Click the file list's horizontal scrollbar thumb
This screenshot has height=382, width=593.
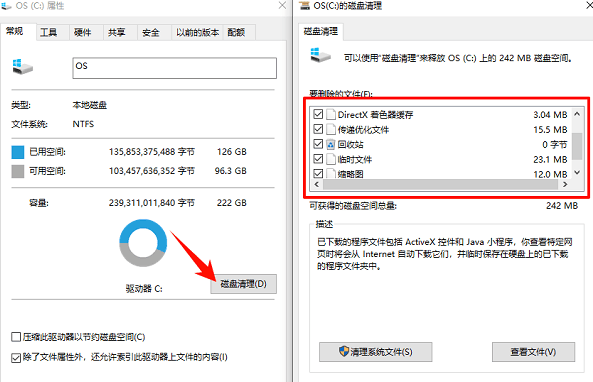441,185
